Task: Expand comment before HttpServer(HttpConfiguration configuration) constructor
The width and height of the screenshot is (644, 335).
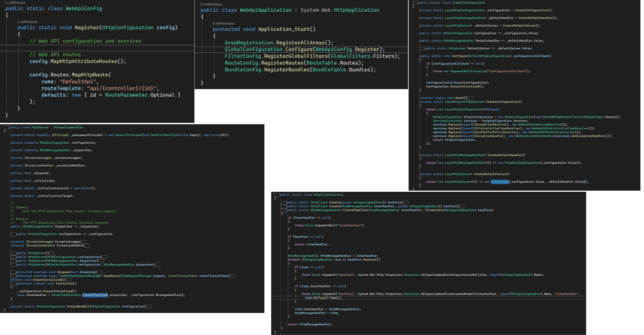Action: [x=13, y=257]
